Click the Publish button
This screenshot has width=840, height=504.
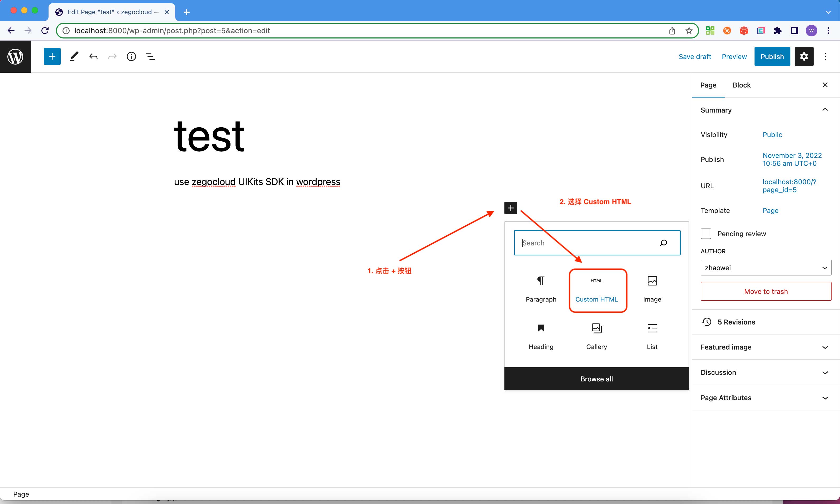[x=772, y=56]
